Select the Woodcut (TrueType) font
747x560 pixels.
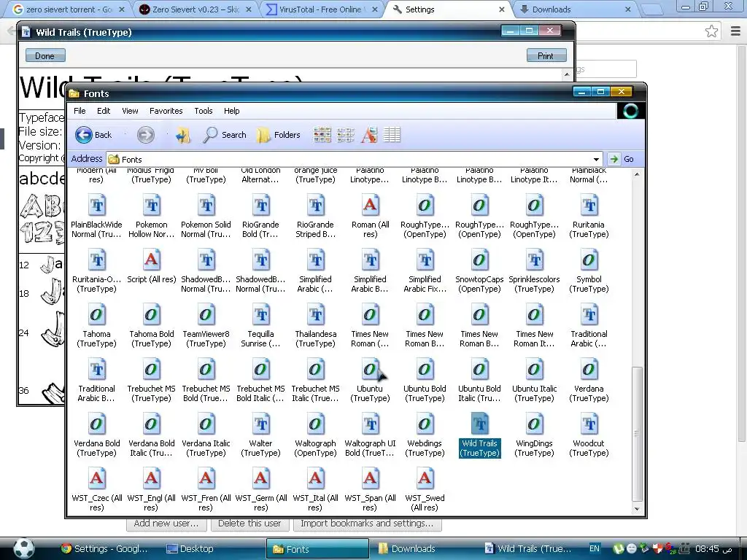click(589, 435)
